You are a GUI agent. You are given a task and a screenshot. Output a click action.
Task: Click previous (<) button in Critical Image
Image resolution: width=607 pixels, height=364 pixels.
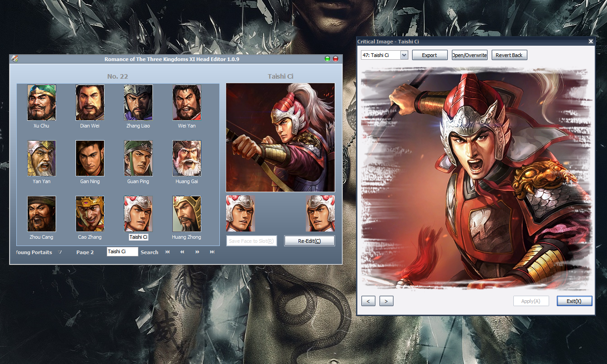pyautogui.click(x=368, y=301)
